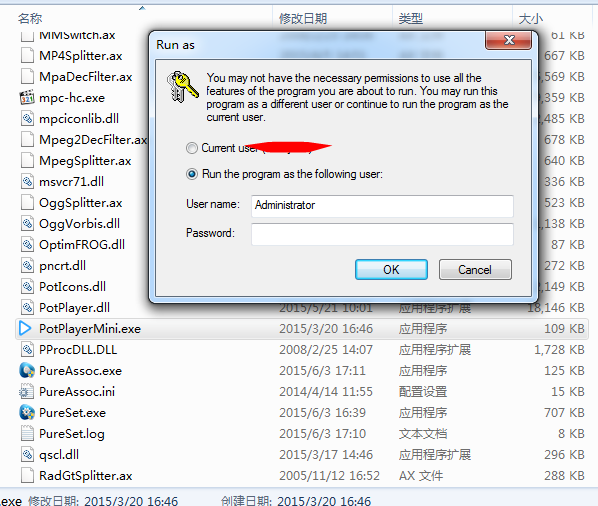Sort files by 大小 column header
598x506 pixels.
click(x=530, y=18)
